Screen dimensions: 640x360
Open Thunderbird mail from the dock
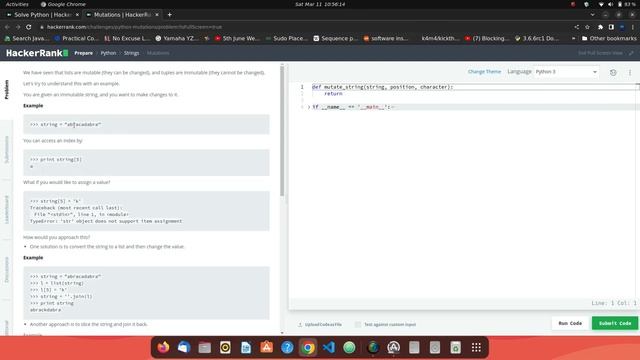[x=184, y=347]
